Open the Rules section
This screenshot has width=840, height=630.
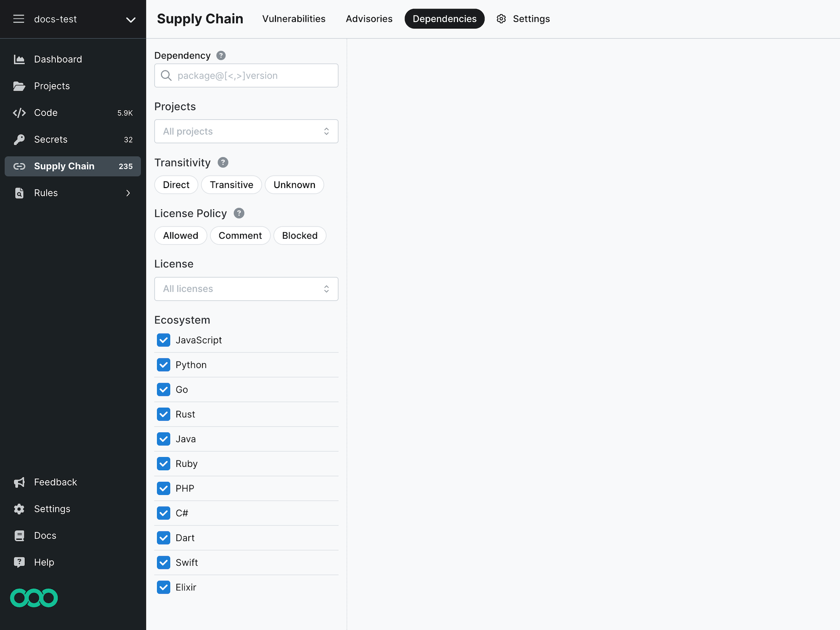pos(46,193)
